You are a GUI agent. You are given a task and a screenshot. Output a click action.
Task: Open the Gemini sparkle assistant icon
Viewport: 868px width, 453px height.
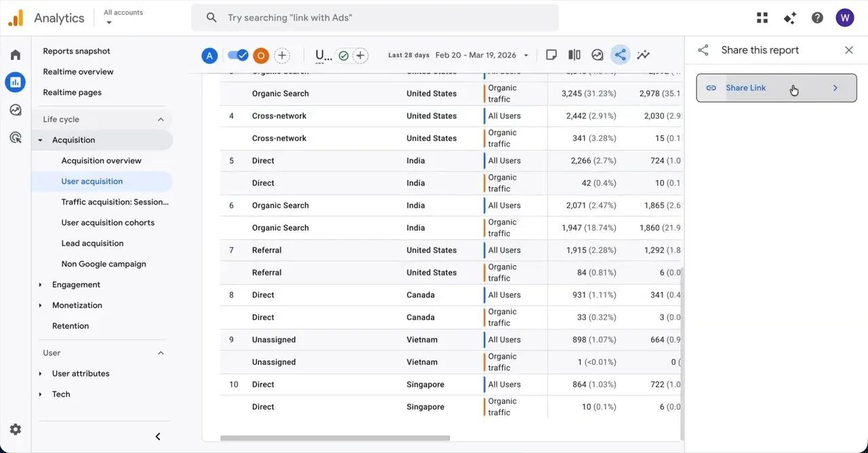[x=790, y=18]
